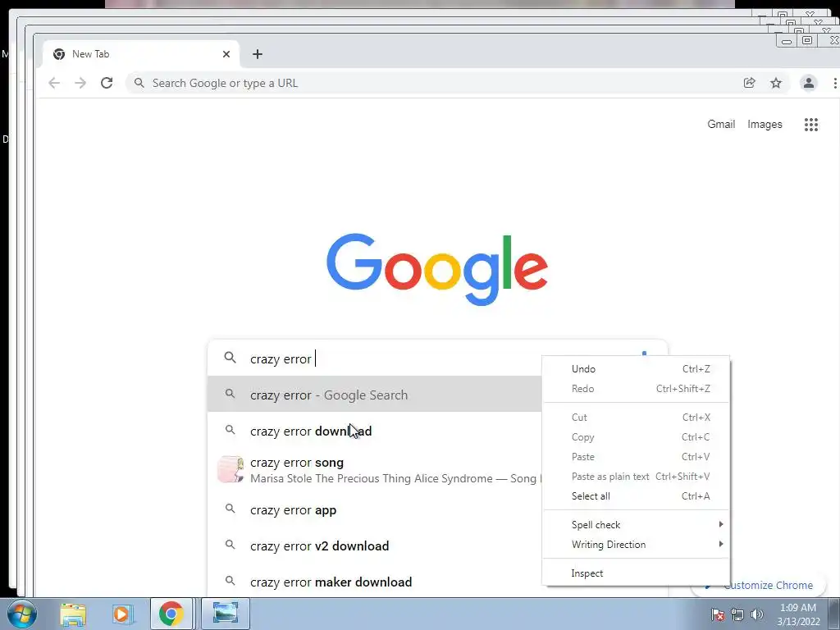Image resolution: width=840 pixels, height=630 pixels.
Task: Open the network tray icon
Action: (x=737, y=614)
